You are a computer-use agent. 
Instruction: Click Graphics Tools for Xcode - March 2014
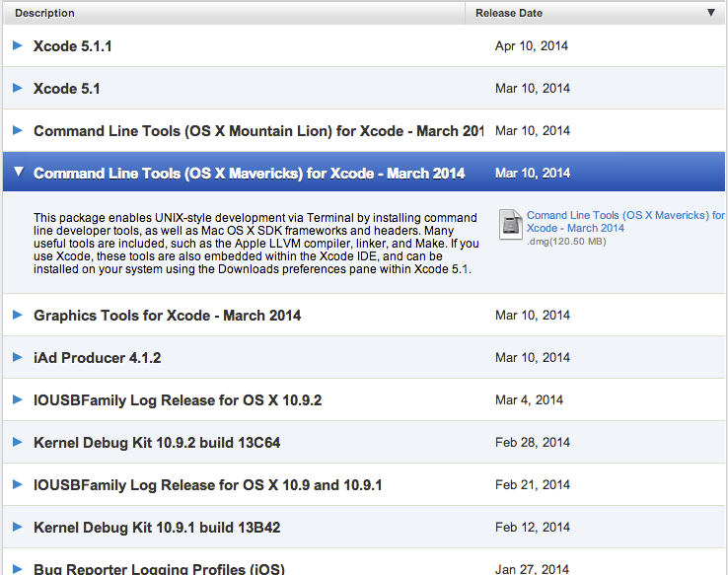pyautogui.click(x=167, y=316)
